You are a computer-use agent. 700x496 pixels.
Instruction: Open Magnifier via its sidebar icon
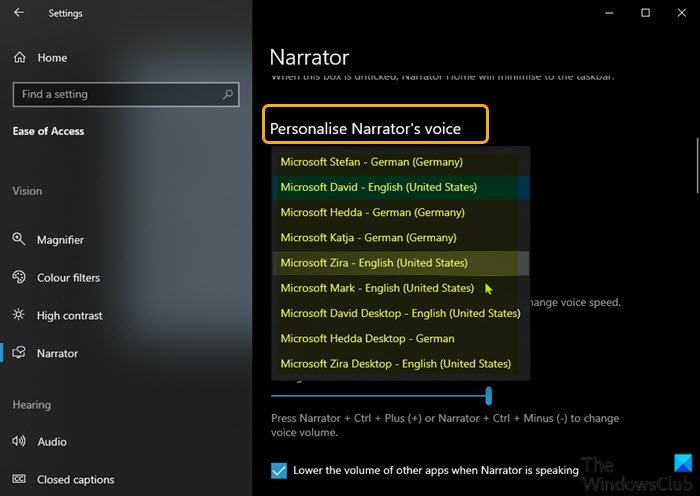(x=18, y=240)
